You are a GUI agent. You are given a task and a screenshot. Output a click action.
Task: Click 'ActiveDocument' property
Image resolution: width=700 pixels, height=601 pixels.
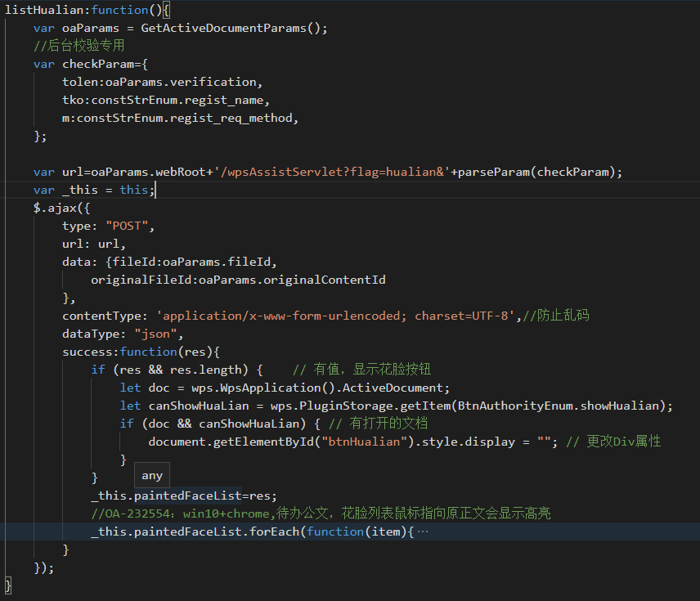393,388
